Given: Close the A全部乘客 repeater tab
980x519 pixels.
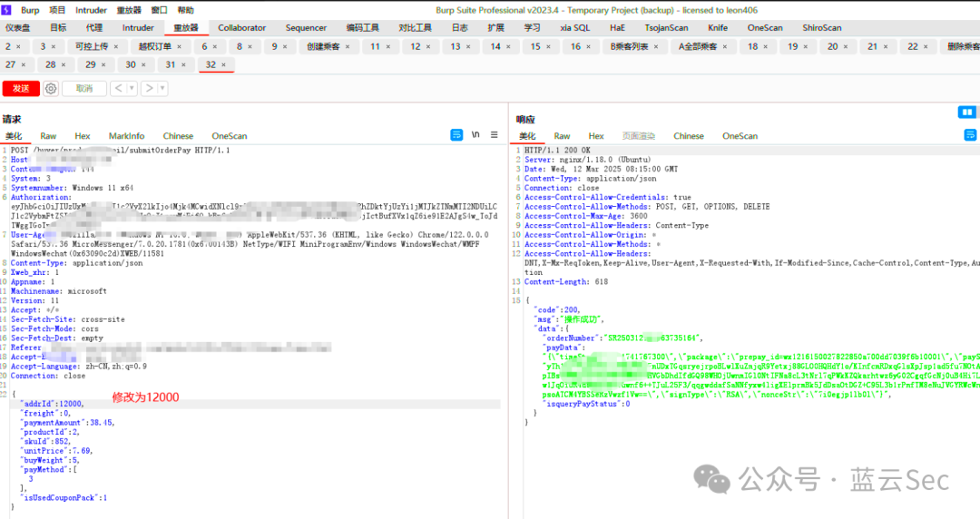Looking at the screenshot, I should (724, 47).
